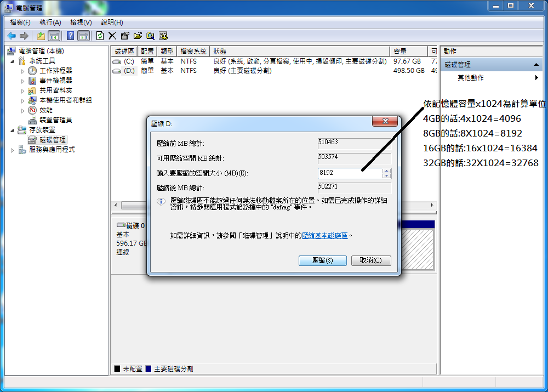Sort by the 狀態 column header
Viewport: 548px width, 392px height.
tap(300, 52)
